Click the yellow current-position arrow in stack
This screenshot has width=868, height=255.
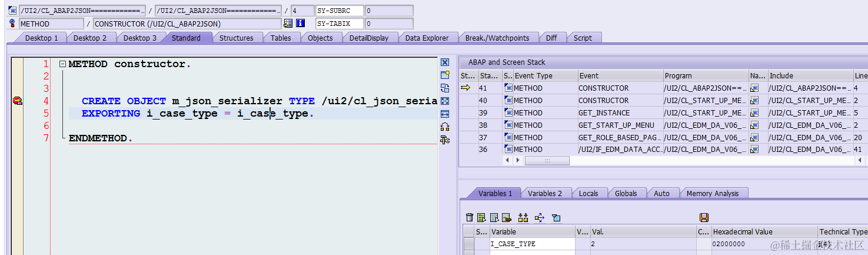click(466, 88)
